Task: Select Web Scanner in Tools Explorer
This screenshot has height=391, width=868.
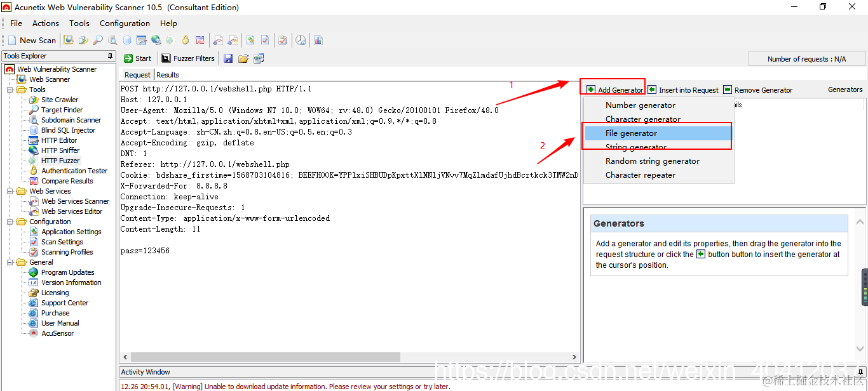Action: (x=50, y=79)
